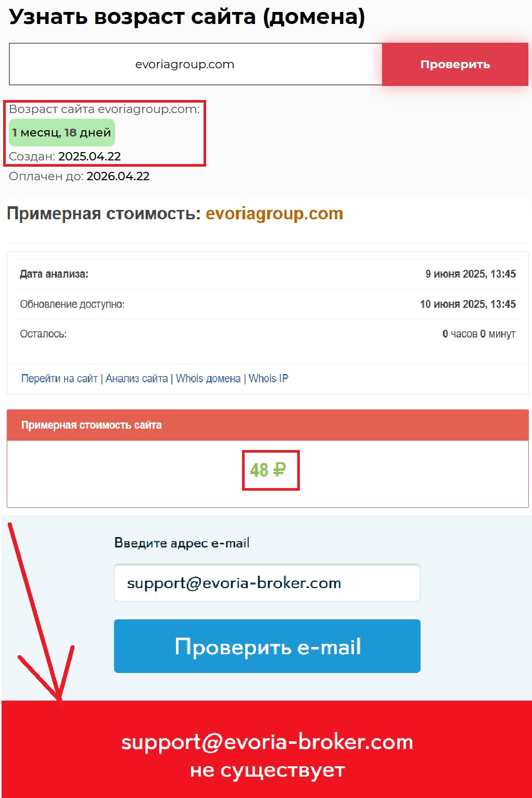Click the red Проверить button
The image size is (532, 798).
[x=455, y=64]
